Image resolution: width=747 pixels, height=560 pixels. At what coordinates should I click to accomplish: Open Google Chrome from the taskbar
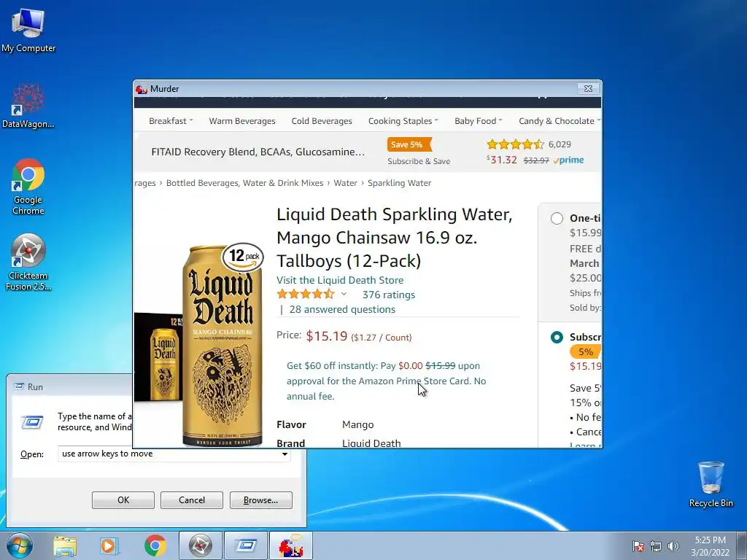point(155,546)
